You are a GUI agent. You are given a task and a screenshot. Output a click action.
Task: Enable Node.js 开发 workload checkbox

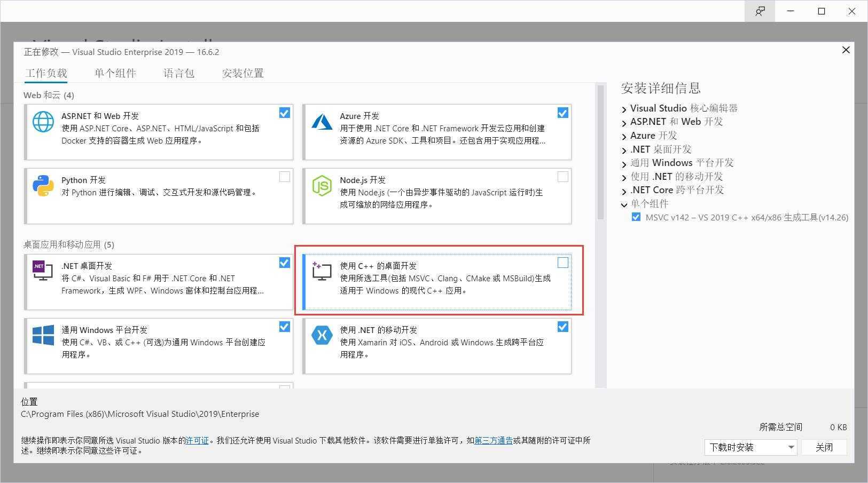563,177
